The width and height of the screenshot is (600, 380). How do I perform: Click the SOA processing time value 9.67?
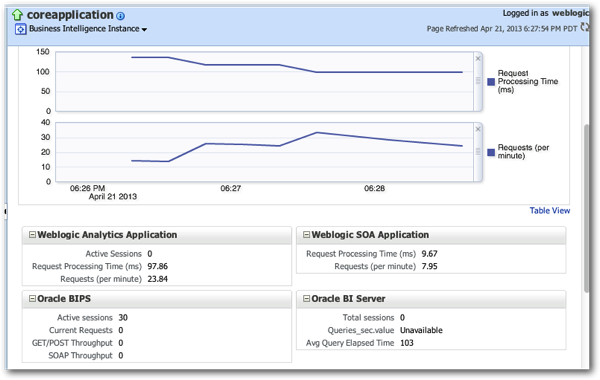429,254
